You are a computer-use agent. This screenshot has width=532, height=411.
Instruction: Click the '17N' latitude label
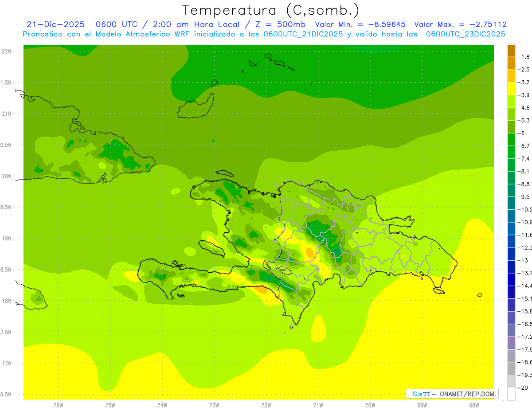tap(7, 363)
